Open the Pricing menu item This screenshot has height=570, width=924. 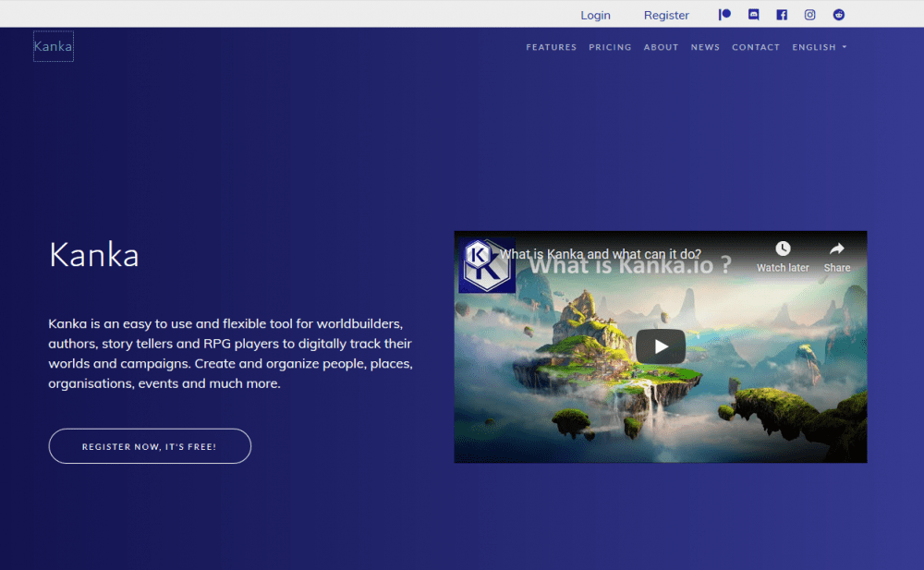click(610, 47)
